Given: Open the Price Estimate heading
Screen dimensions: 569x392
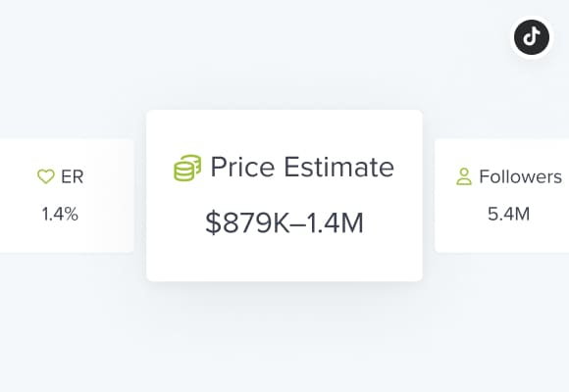Looking at the screenshot, I should [302, 168].
